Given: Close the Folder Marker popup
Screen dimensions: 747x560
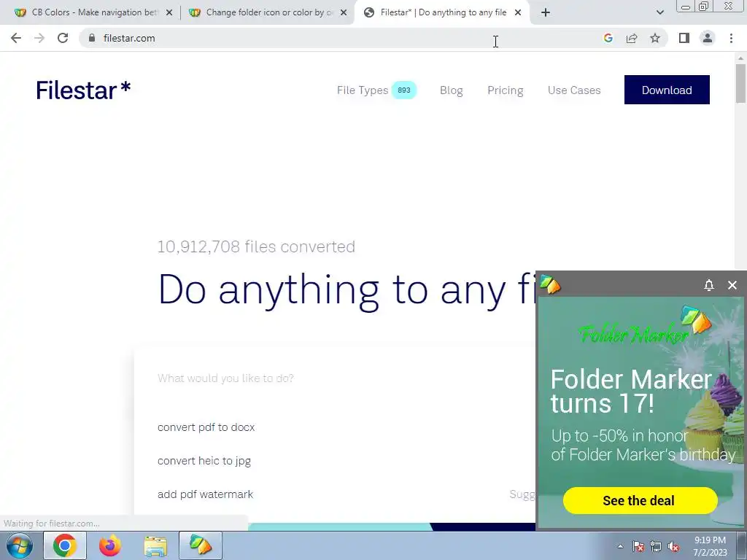Looking at the screenshot, I should coord(732,285).
